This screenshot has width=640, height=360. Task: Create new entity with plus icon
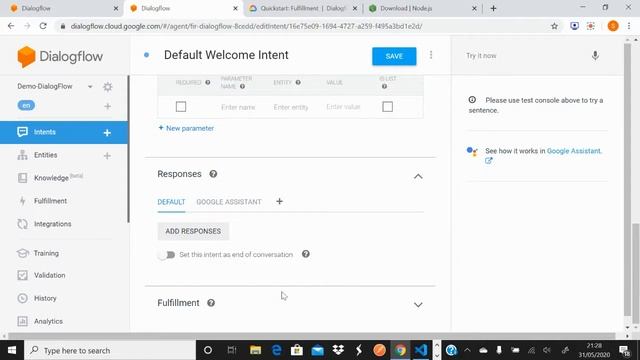(x=107, y=156)
